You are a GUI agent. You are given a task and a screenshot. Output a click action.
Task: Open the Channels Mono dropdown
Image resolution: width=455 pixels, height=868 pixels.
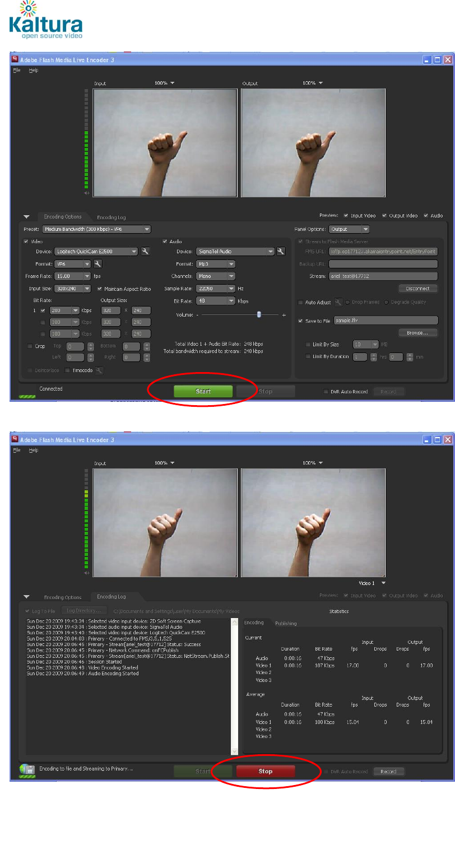(215, 276)
